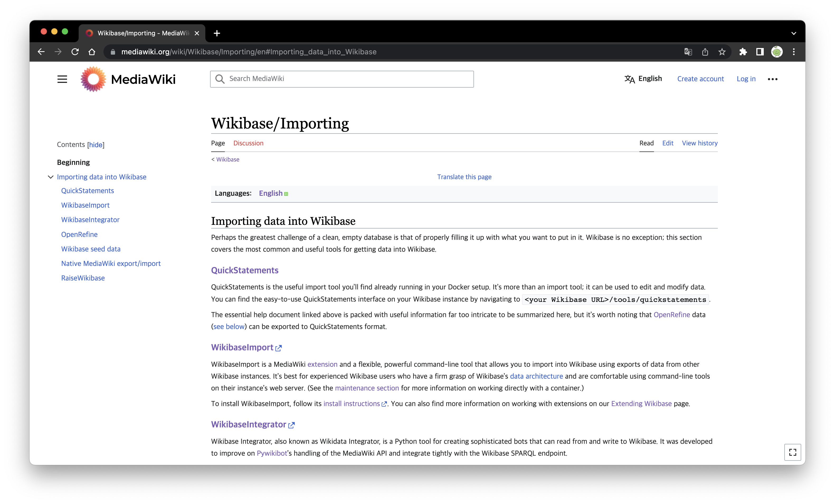Open the browser tab search chevron
Screen dimensions: 835x504
[793, 33]
